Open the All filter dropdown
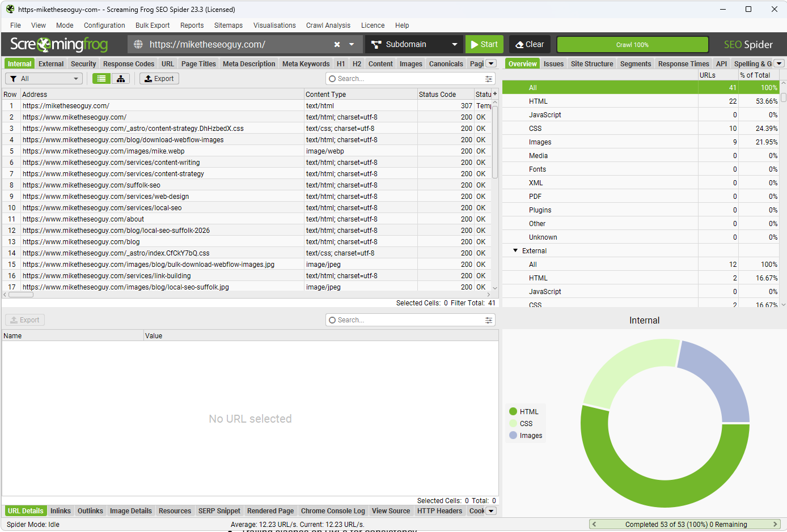The height and width of the screenshot is (532, 787). click(75, 78)
